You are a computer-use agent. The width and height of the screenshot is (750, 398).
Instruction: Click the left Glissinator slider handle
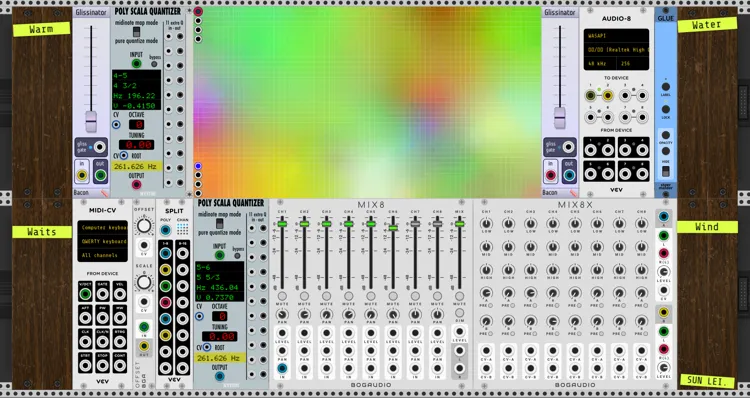click(x=91, y=122)
